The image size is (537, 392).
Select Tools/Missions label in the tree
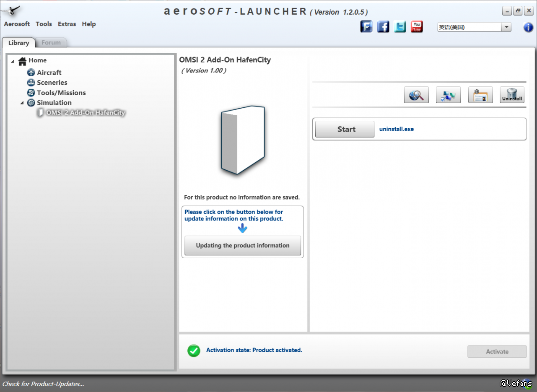[61, 93]
